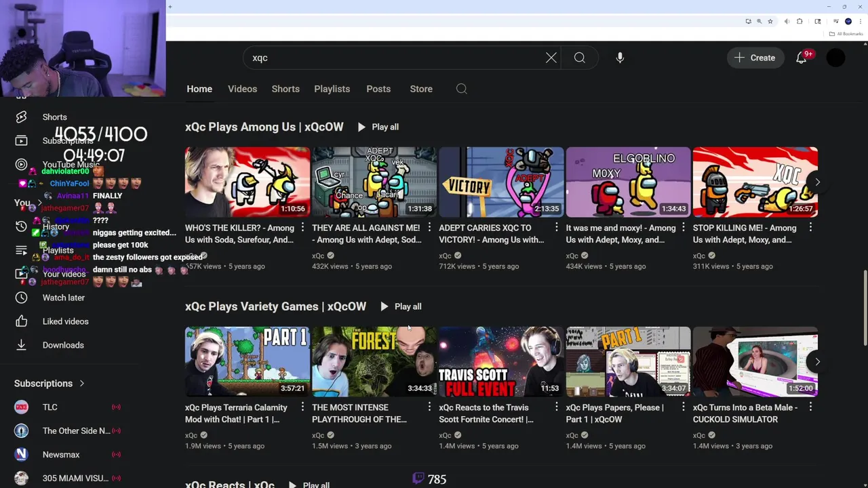Viewport: 868px width, 488px height.
Task: Play all Variety Games playlist videos
Action: point(401,306)
